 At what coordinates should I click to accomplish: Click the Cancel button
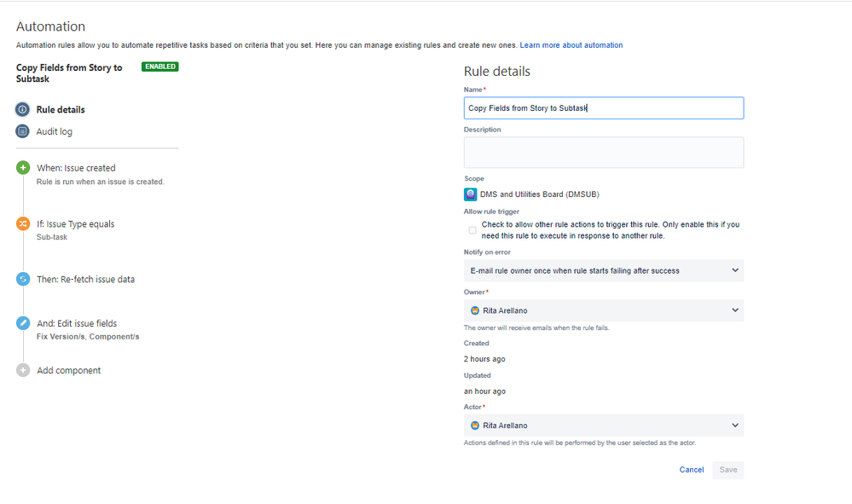[x=691, y=469]
